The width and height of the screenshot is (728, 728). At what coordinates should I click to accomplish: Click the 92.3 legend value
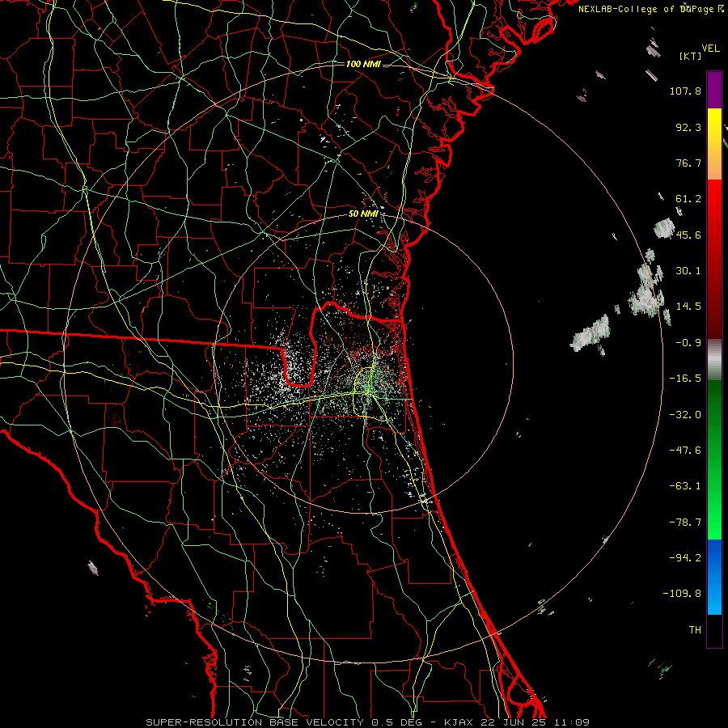[x=688, y=127]
